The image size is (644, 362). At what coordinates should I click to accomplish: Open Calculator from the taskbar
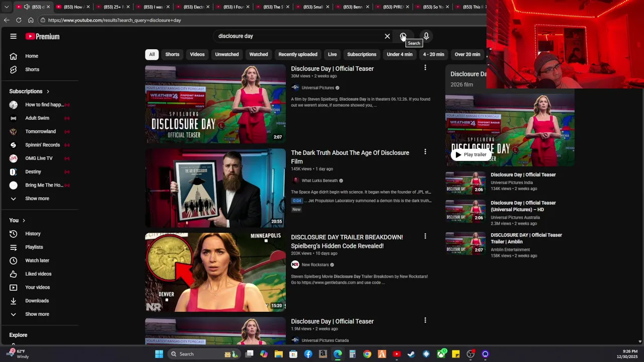(x=352, y=354)
